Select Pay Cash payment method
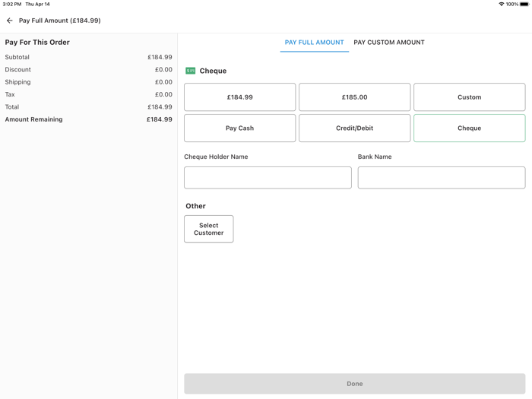 click(x=239, y=128)
